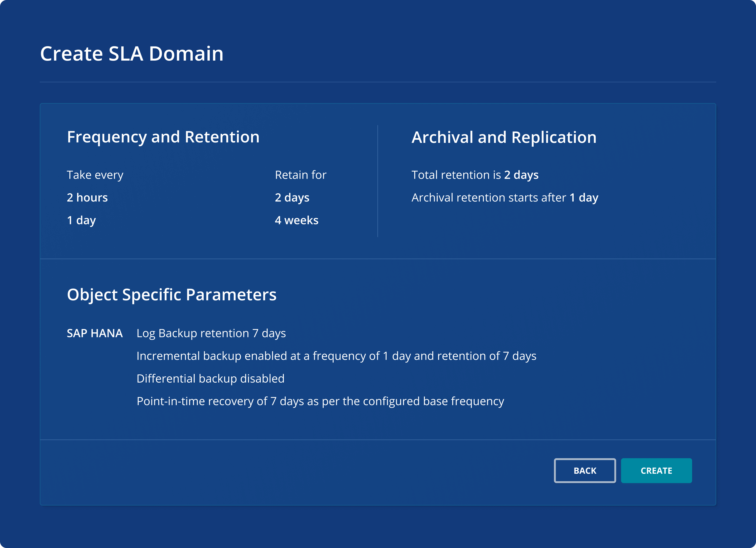Click the Object Specific Parameters heading
This screenshot has width=756, height=548.
click(172, 295)
